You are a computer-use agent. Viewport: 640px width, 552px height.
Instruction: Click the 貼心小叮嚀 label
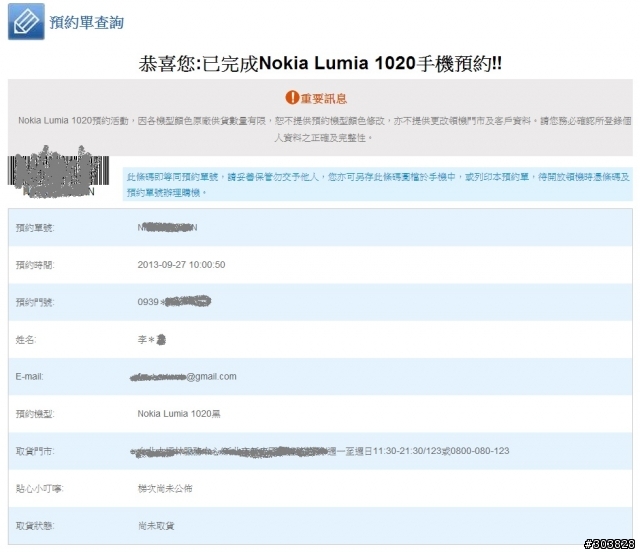pos(40,489)
